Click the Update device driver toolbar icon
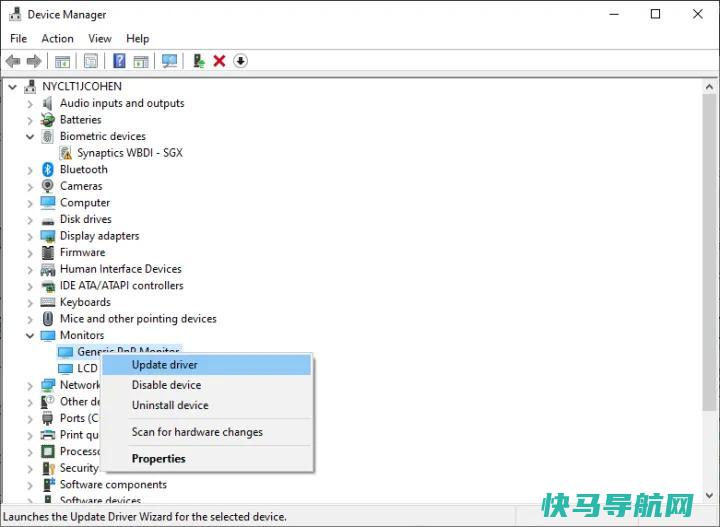 click(198, 61)
